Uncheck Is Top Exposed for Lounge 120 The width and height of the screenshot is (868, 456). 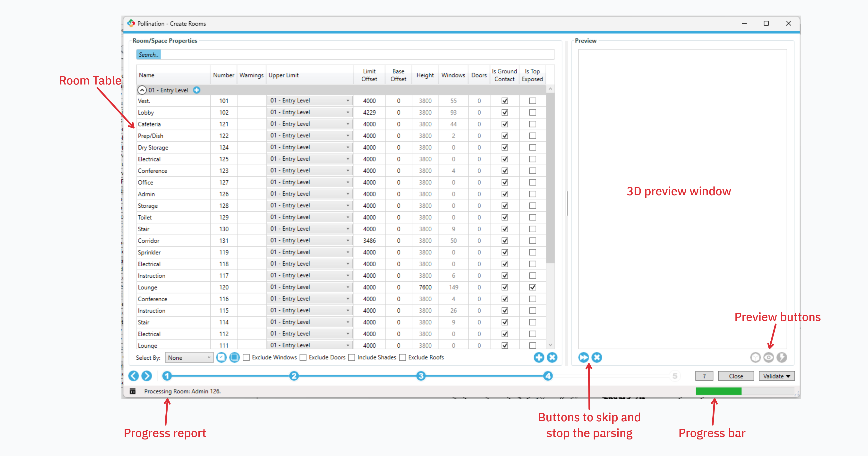(x=532, y=287)
